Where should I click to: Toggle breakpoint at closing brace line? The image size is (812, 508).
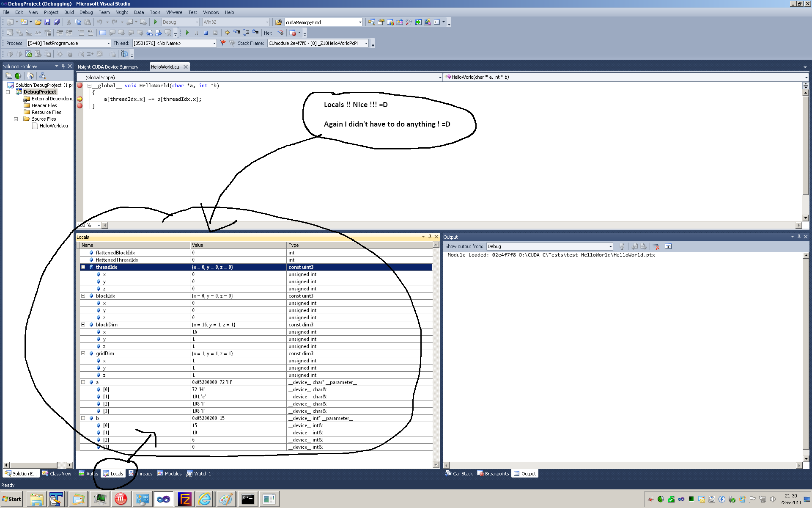pos(80,106)
